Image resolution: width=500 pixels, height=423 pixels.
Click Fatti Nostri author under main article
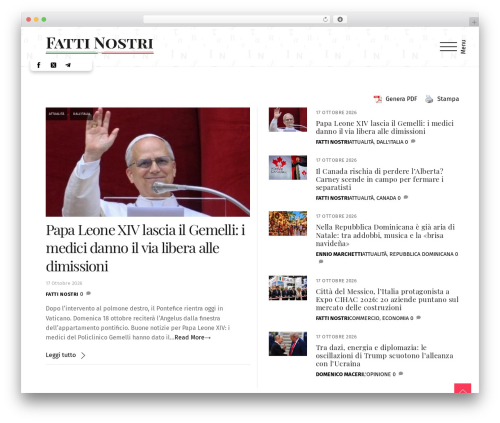62,294
